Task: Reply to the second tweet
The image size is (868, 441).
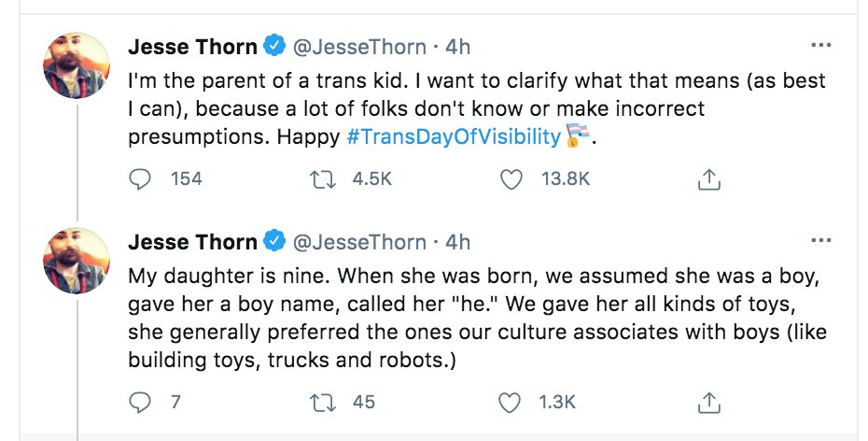Action: coord(139,403)
